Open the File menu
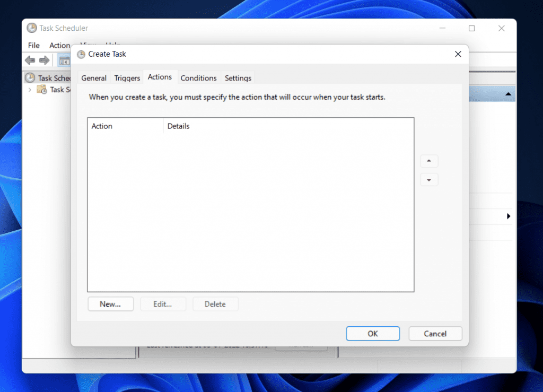The image size is (543, 392). pos(33,46)
